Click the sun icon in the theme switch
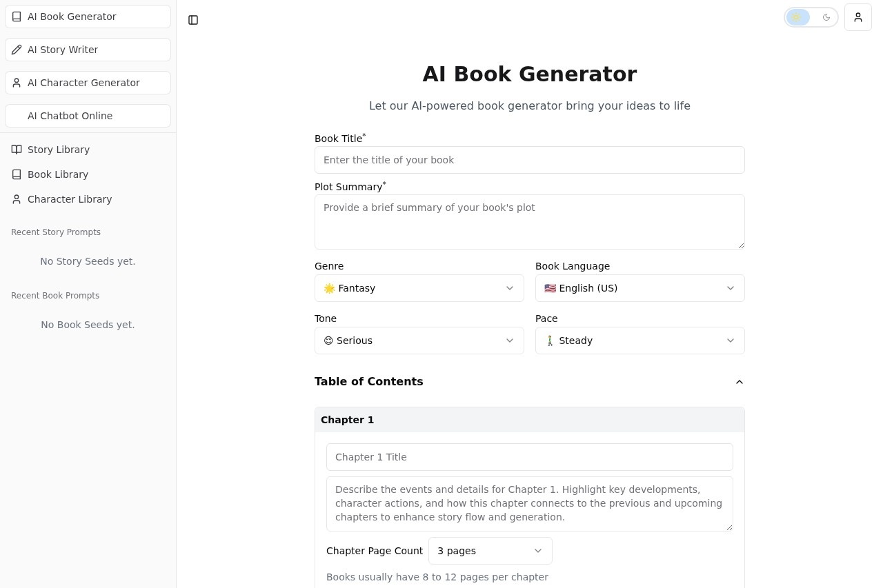The width and height of the screenshot is (883, 588). (797, 17)
